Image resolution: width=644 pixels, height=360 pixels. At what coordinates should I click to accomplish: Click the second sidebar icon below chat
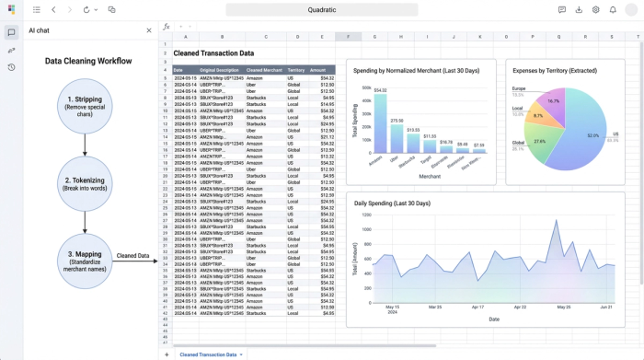tap(11, 50)
